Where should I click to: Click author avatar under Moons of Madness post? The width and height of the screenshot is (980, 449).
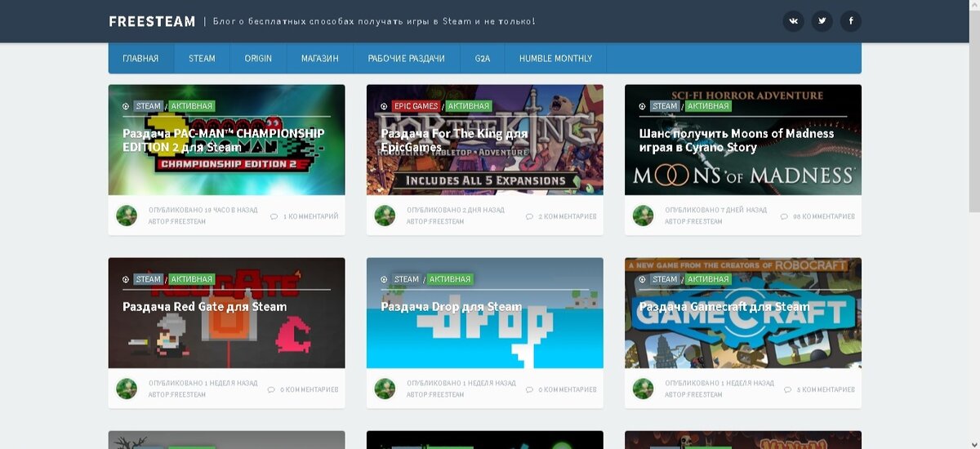[x=644, y=216]
